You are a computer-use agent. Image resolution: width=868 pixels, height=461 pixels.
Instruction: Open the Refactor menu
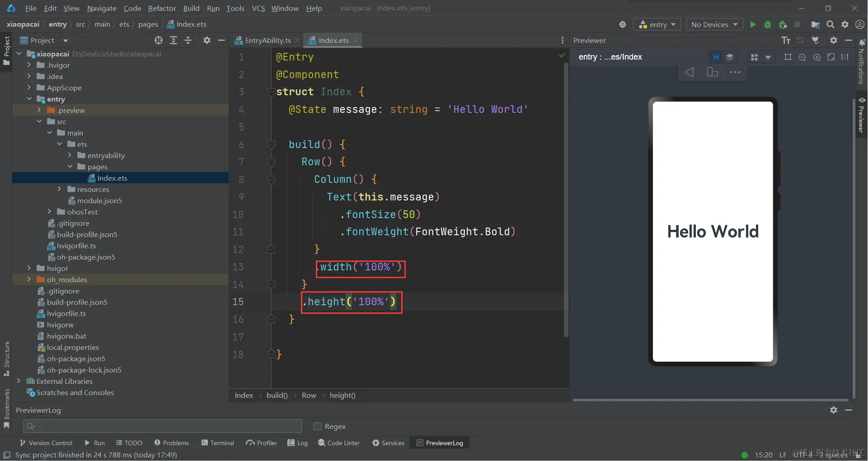click(x=162, y=8)
